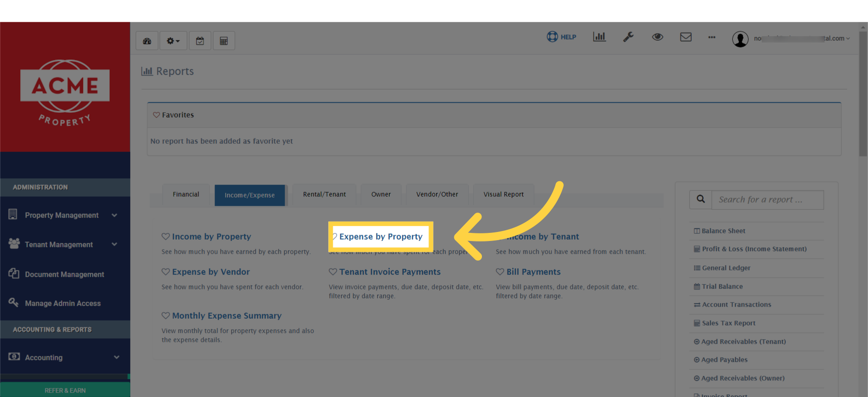This screenshot has width=868, height=397.
Task: Open the settings gear dropdown
Action: click(173, 41)
